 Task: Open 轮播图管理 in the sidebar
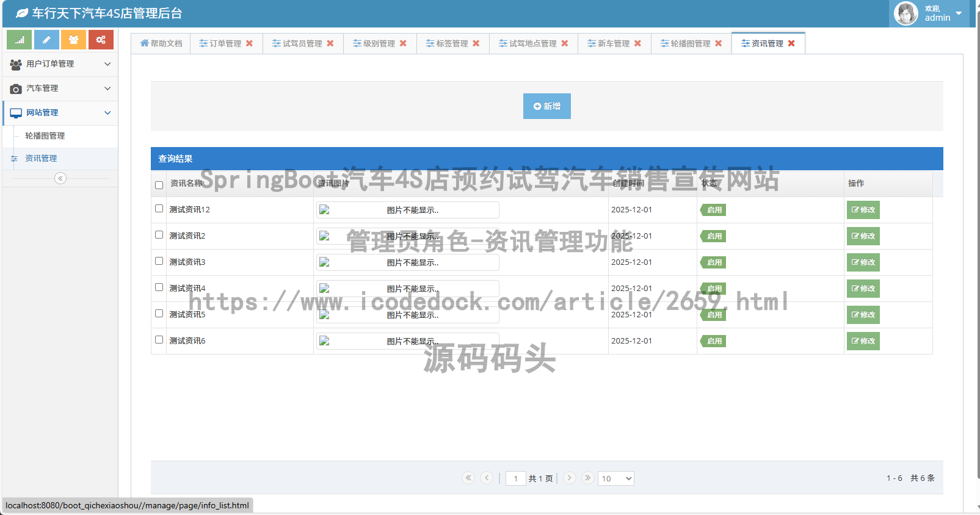45,136
